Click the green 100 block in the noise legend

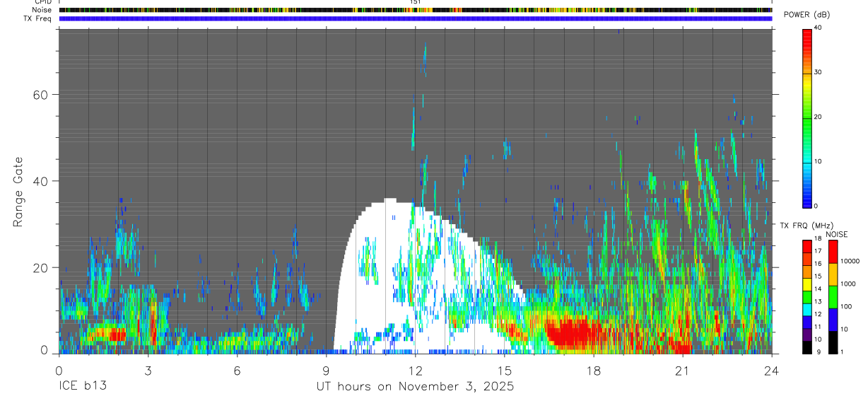click(x=833, y=296)
